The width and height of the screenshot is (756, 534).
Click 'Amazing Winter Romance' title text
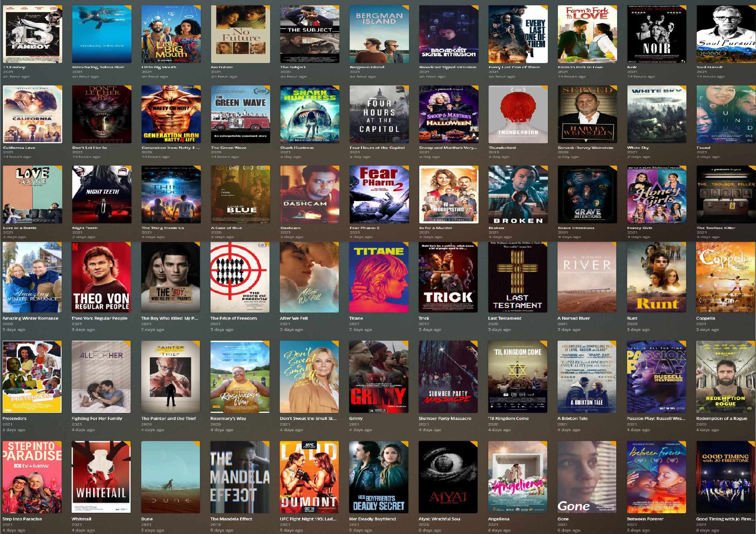(30, 318)
